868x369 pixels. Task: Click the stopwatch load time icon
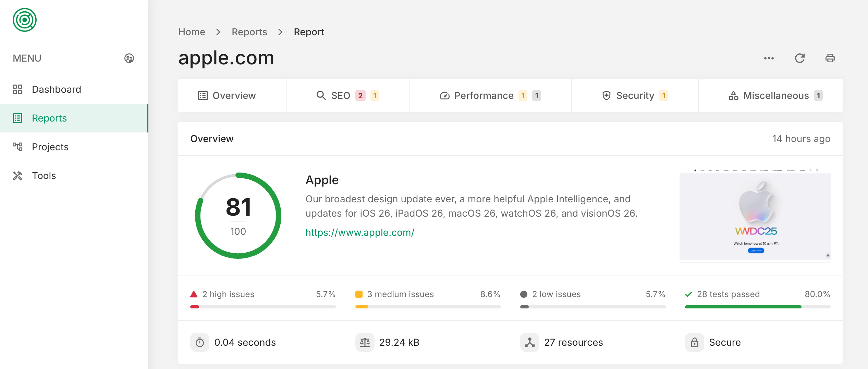coord(200,342)
